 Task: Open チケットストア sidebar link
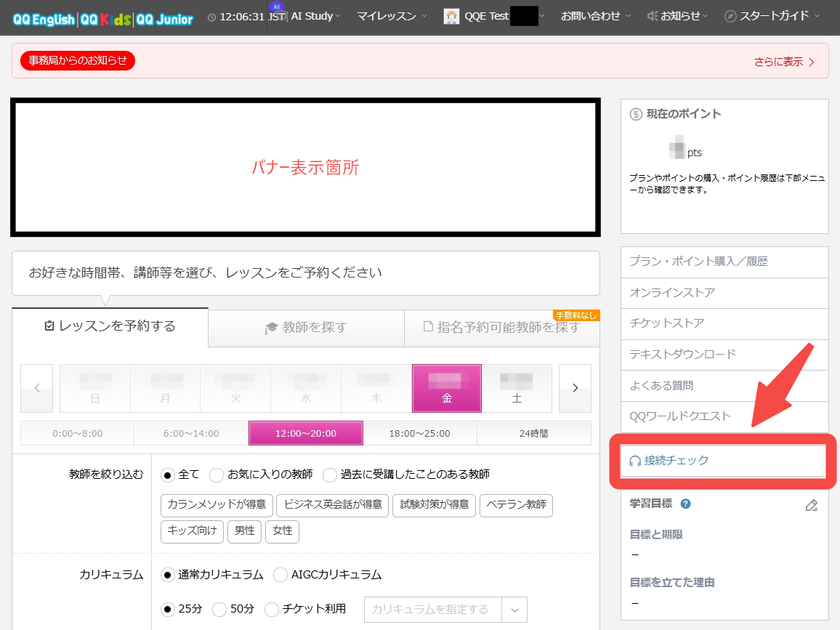point(724,323)
